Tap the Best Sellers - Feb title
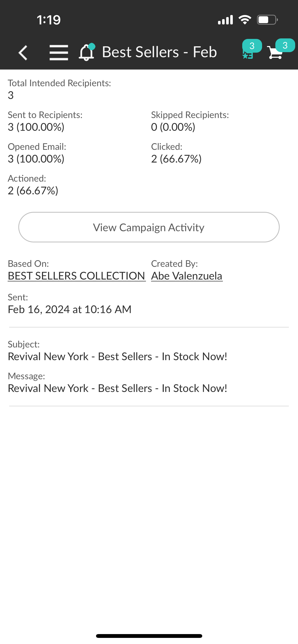Screen dimensions: 298x644 (x=159, y=52)
